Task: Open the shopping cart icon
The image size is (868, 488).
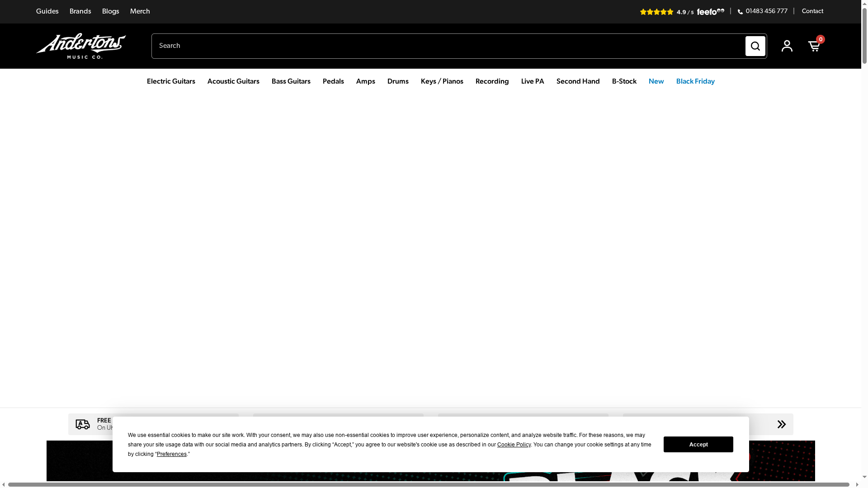Action: [814, 46]
